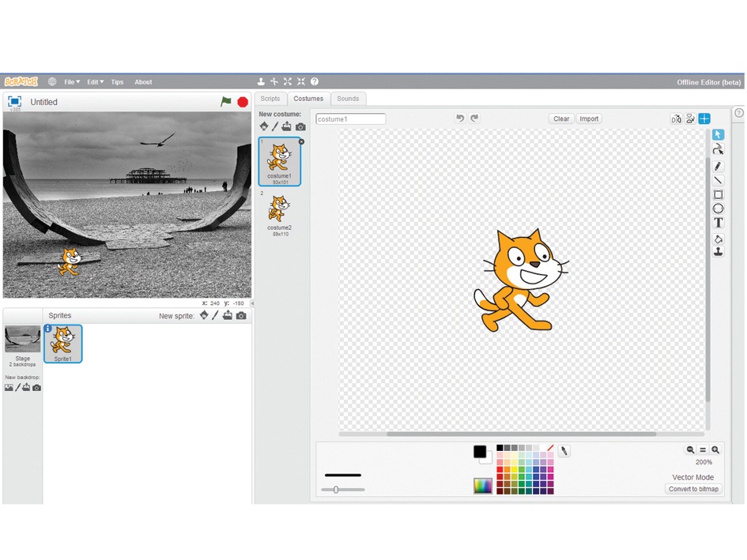
Task: Select the Text tool
Action: (x=718, y=223)
